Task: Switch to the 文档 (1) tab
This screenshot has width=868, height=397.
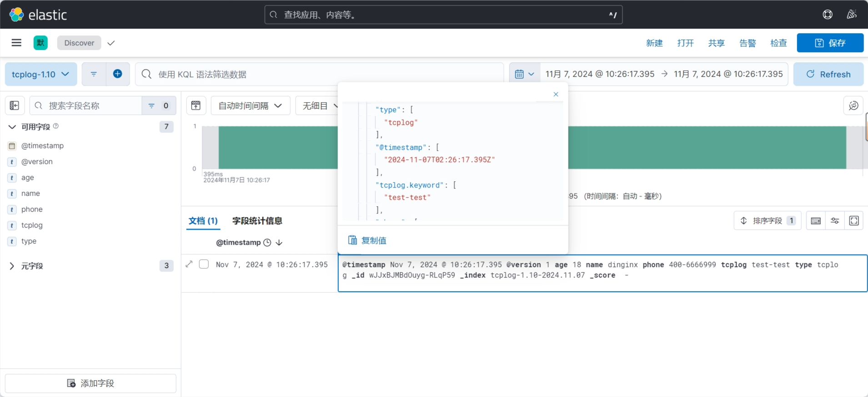Action: pos(203,221)
